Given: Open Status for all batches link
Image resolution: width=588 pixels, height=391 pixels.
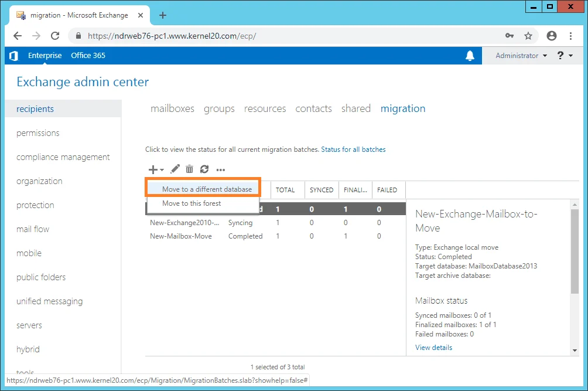Looking at the screenshot, I should pyautogui.click(x=353, y=149).
